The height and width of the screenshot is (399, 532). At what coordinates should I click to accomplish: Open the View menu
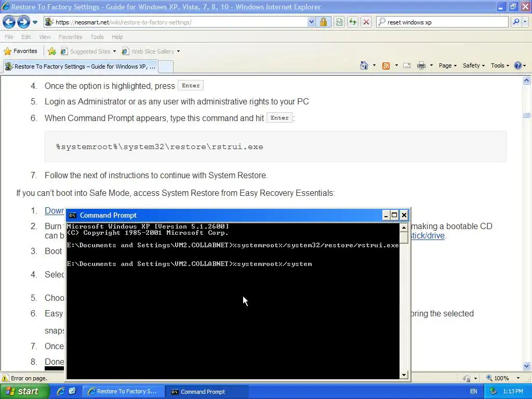pos(45,37)
